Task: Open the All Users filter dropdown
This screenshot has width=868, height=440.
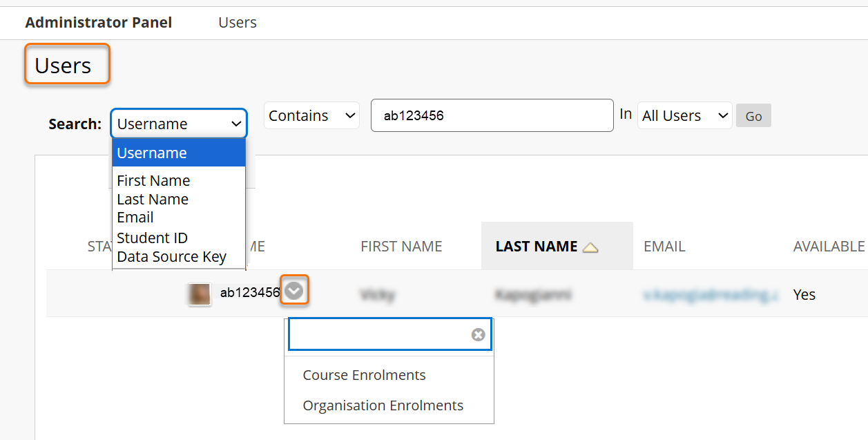Action: click(684, 116)
